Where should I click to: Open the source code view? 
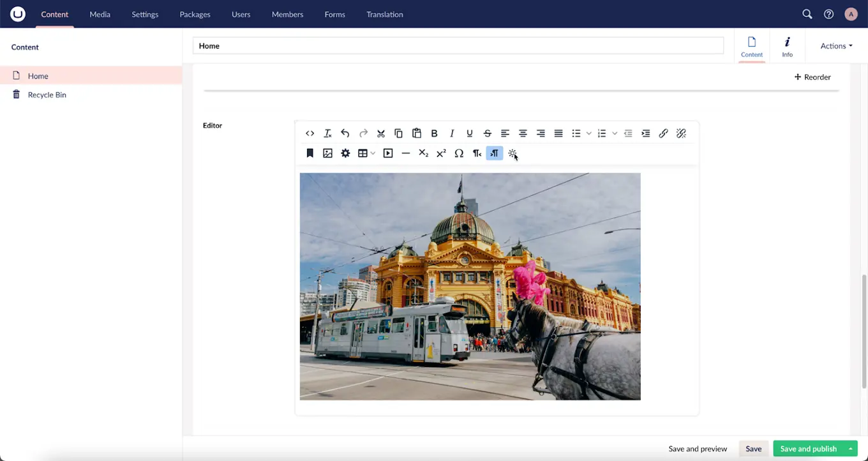[x=310, y=133]
